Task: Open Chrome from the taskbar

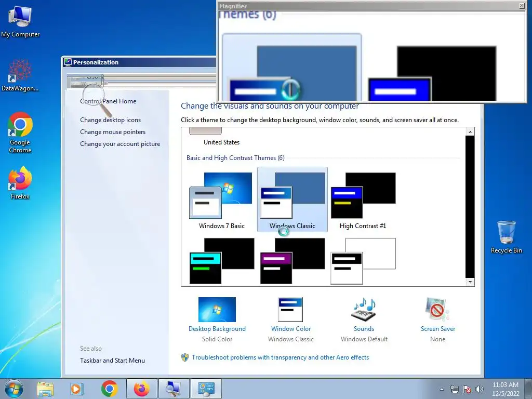Action: click(x=109, y=389)
